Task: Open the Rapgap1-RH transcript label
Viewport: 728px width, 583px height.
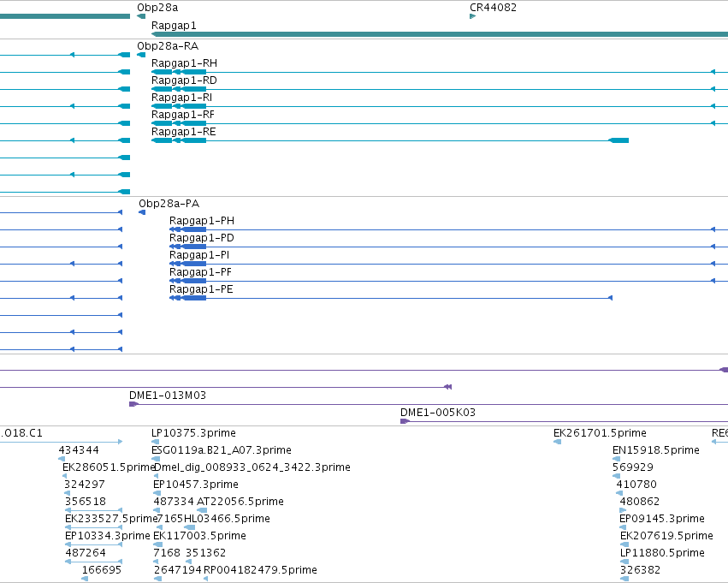Action: pos(184,63)
